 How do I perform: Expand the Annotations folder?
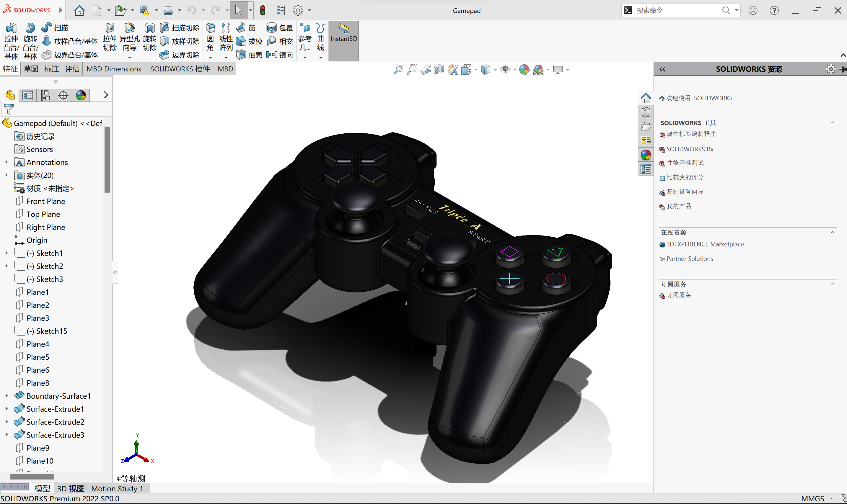click(x=5, y=162)
